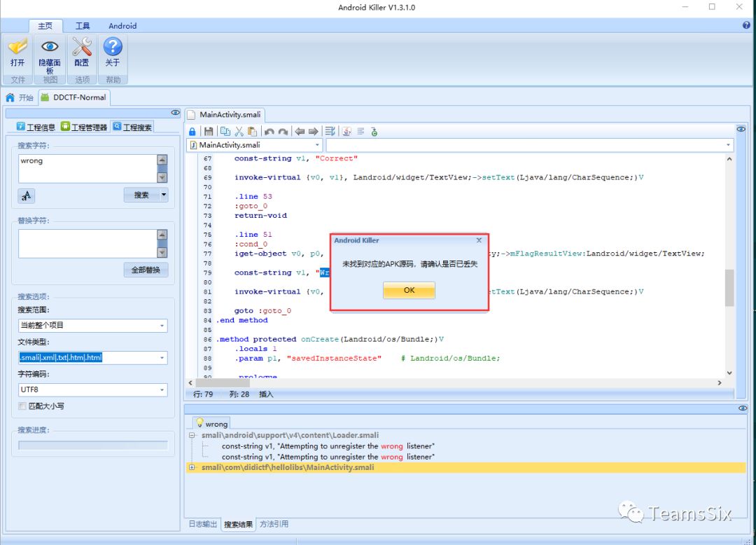Click the redo arrow icon
756x545 pixels.
pos(283,131)
